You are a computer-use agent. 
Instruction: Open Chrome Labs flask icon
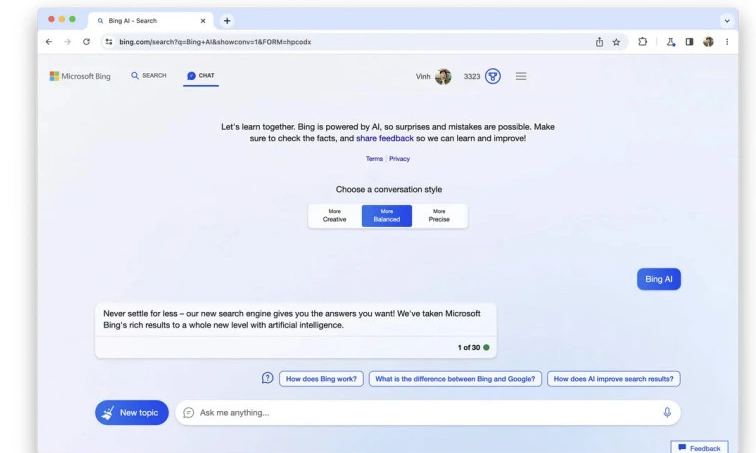(x=671, y=42)
